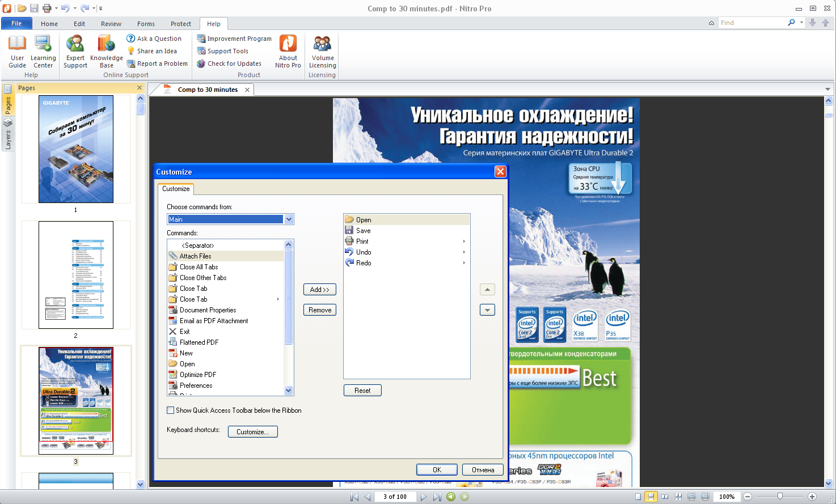Click Add >> button
The image size is (836, 504).
coord(320,290)
